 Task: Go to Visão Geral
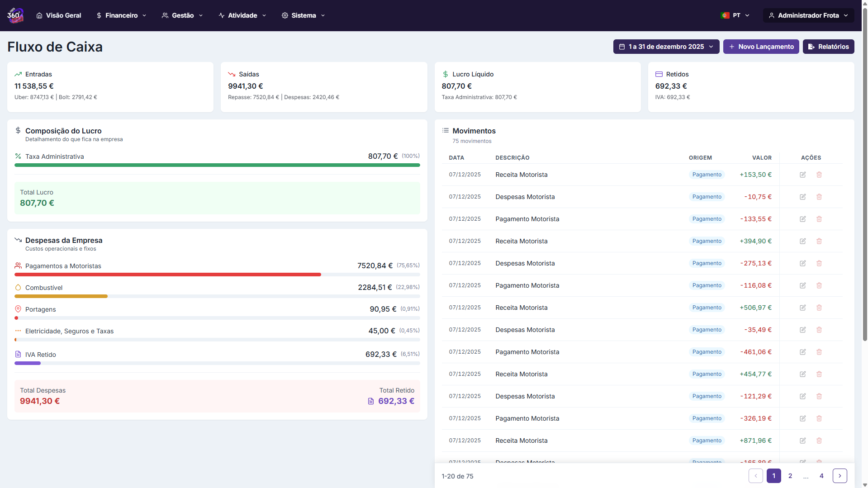pyautogui.click(x=59, y=15)
